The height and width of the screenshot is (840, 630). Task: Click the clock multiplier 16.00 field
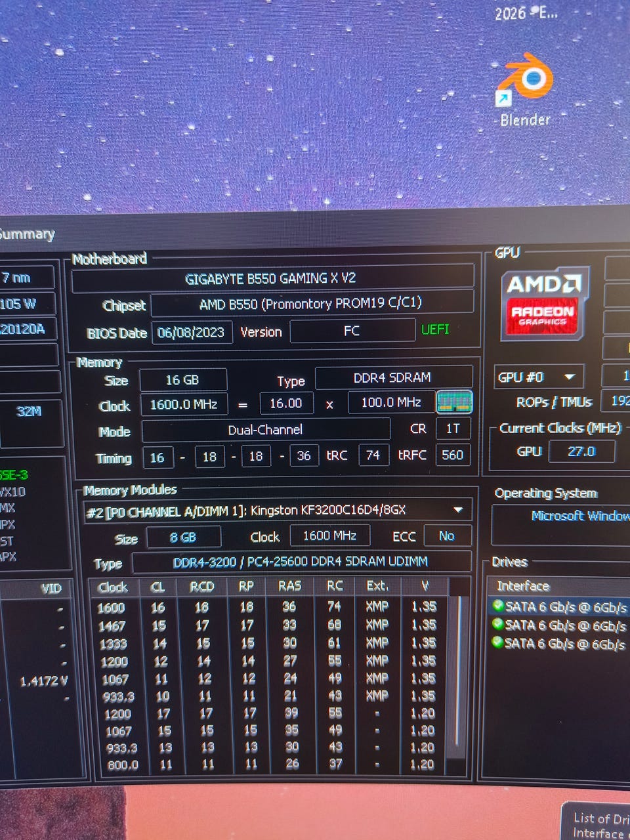click(286, 403)
